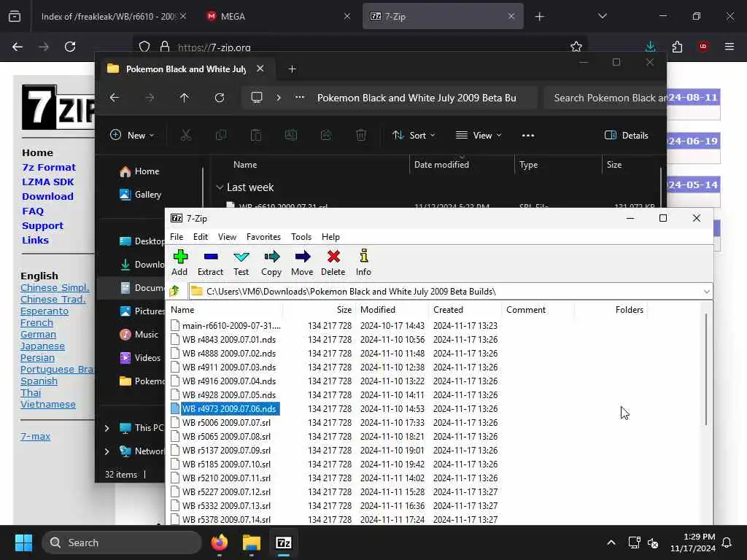Click the Copy tool in 7-Zip

tap(271, 262)
